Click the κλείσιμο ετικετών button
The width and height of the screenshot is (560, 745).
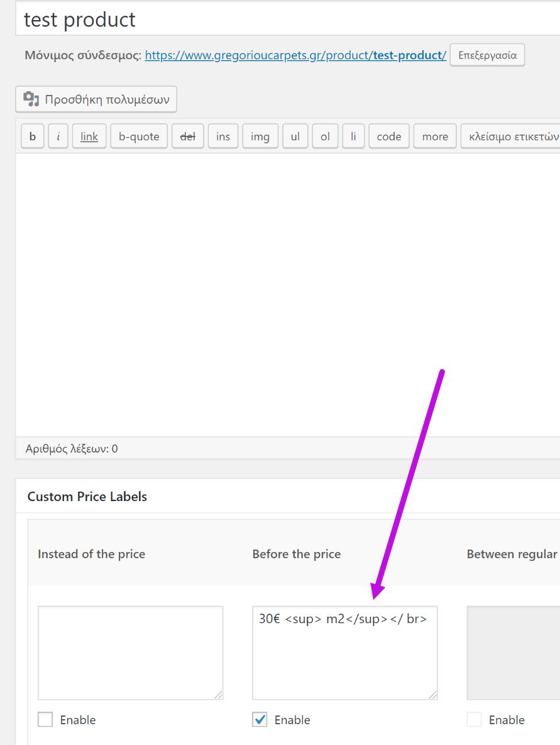[511, 136]
